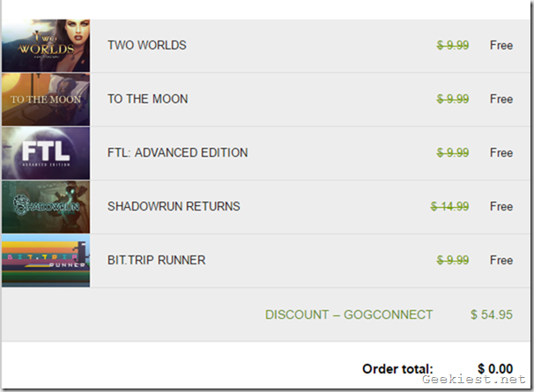The height and width of the screenshot is (392, 534).
Task: Click the Free price for Two Worlds
Action: [501, 45]
